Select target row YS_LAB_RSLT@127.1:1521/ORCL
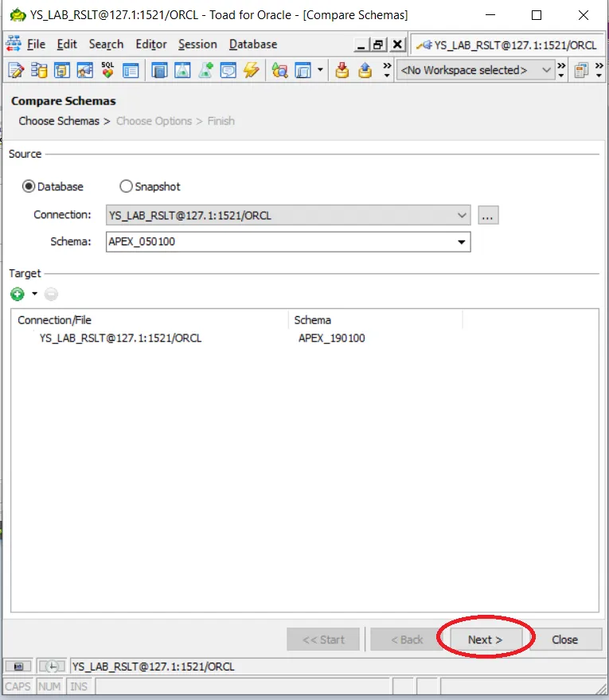 [120, 338]
